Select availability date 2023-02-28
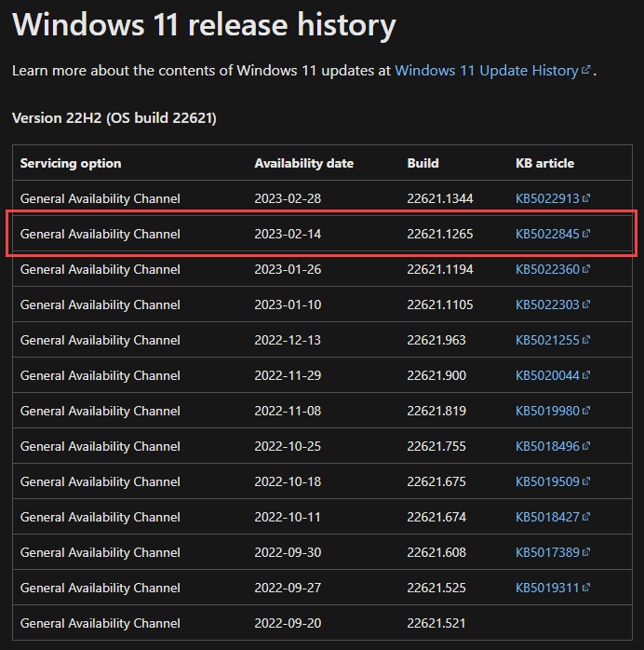The image size is (644, 650). coord(288,198)
